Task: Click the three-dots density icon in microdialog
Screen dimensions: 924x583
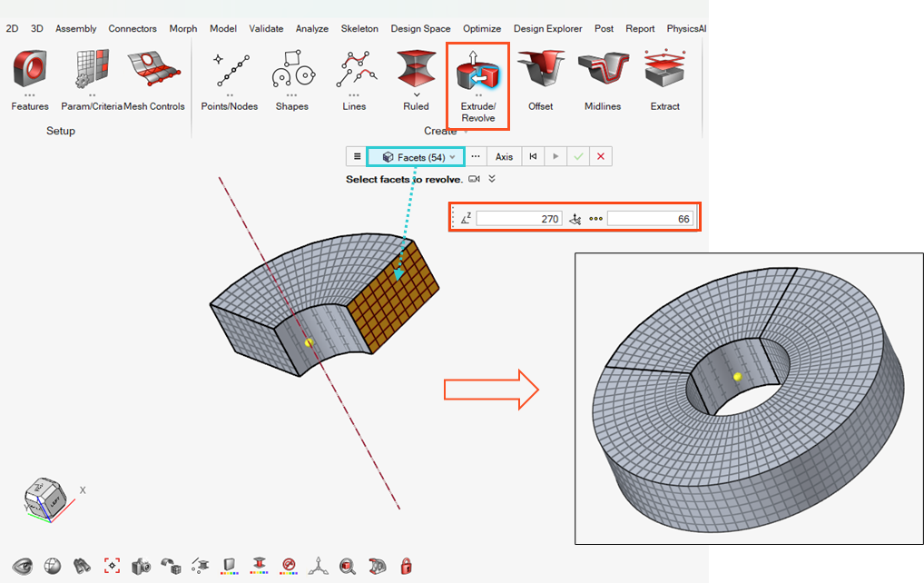Action: click(595, 219)
